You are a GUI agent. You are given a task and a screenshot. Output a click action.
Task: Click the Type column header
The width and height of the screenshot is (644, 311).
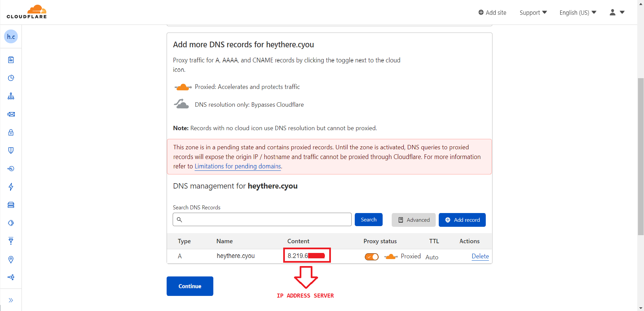(184, 241)
